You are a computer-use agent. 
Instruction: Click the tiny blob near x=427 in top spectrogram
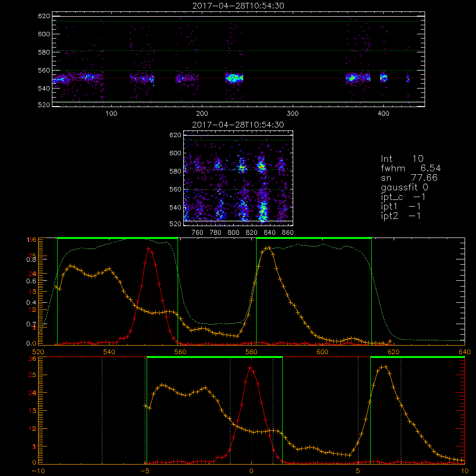(408, 79)
